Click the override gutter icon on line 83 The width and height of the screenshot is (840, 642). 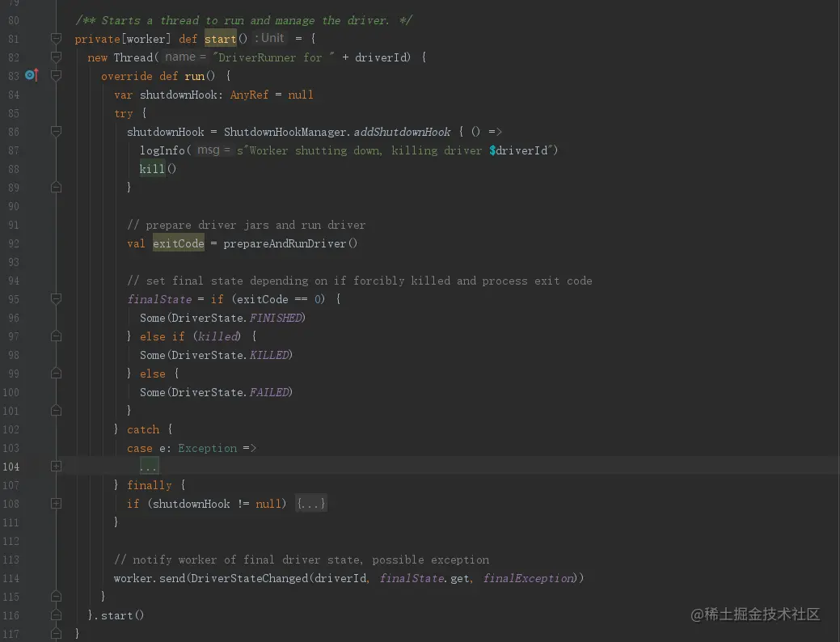click(32, 75)
